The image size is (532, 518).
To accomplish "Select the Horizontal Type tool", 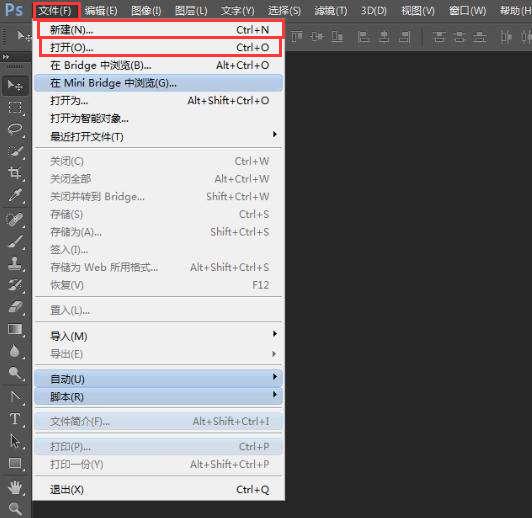I will 15,419.
